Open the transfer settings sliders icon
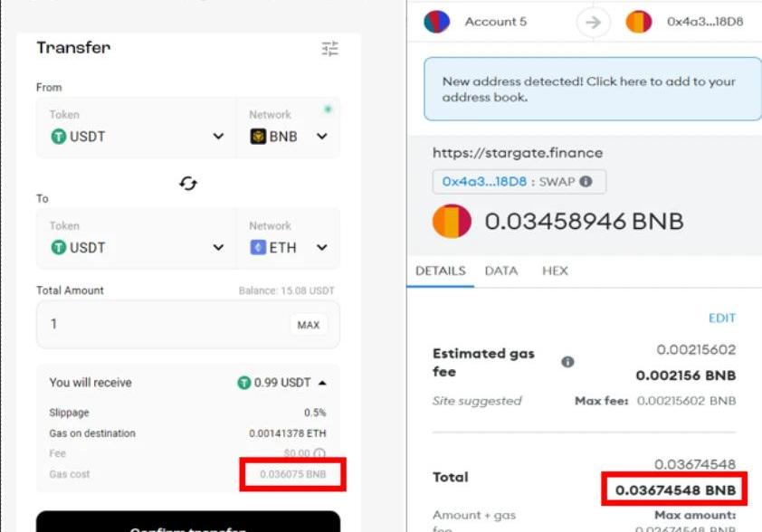762x532 pixels. click(329, 49)
